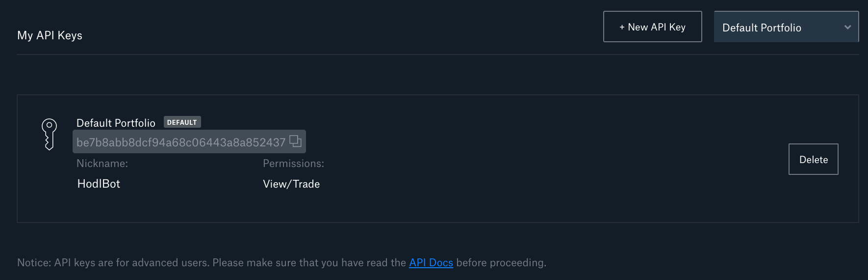
Task: Click the HodlBot nickname value
Action: tap(99, 184)
